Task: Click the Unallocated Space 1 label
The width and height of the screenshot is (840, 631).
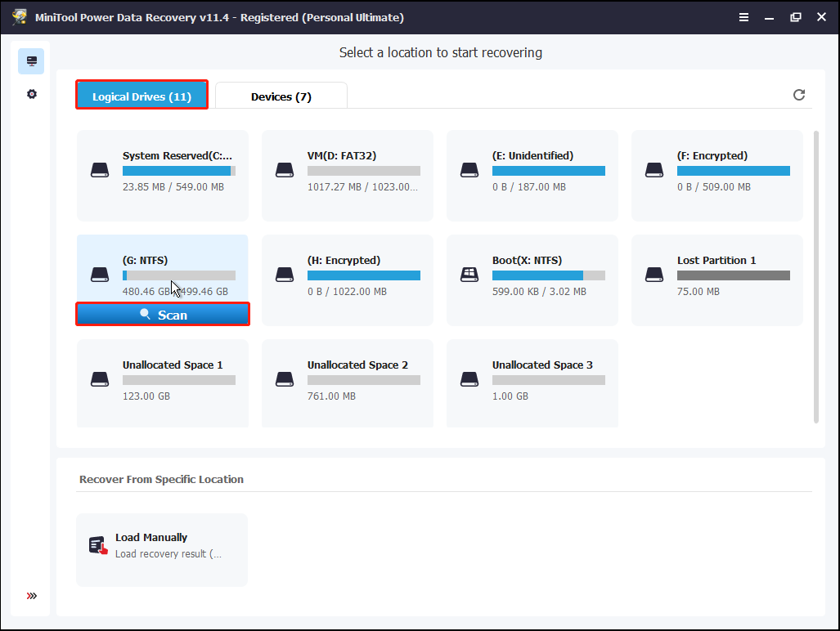Action: 173,365
